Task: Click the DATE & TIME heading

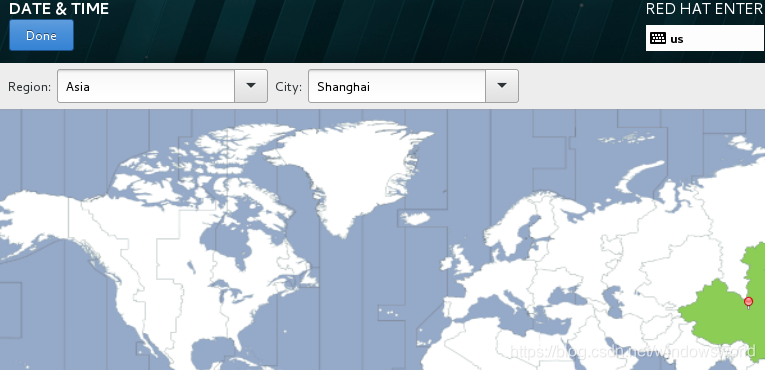Action: tap(59, 9)
